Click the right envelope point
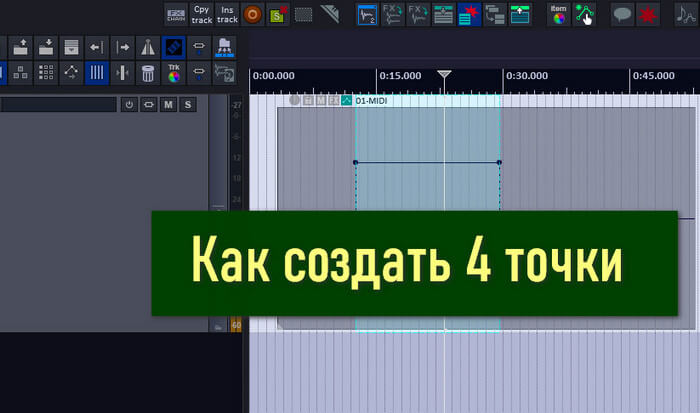The width and height of the screenshot is (700, 413). pyautogui.click(x=499, y=163)
